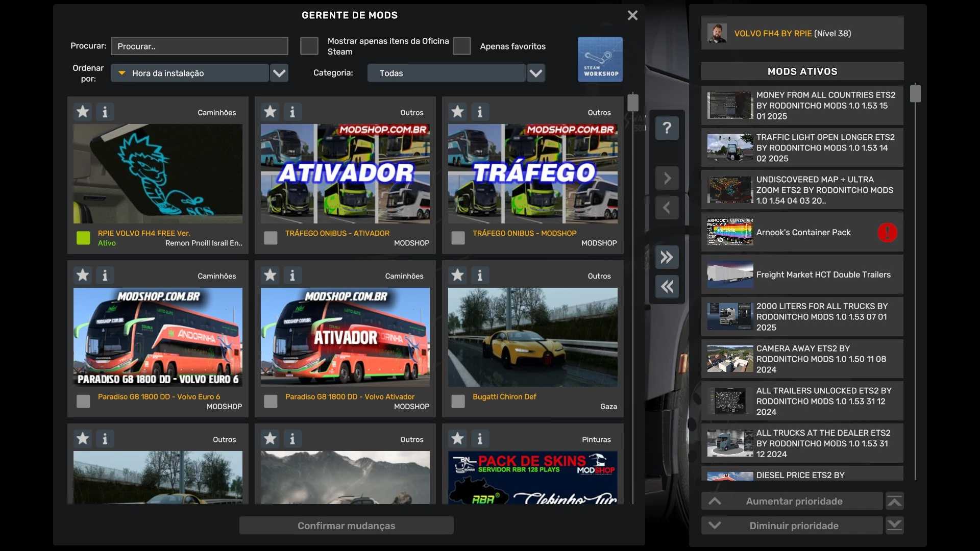Click Arnook's Container Pack red warning icon

point(887,233)
